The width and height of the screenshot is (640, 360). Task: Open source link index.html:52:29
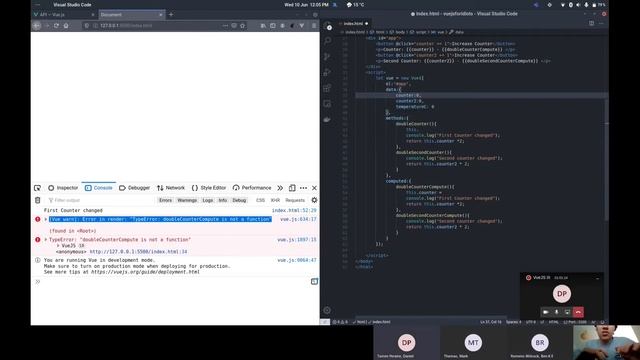click(x=294, y=210)
